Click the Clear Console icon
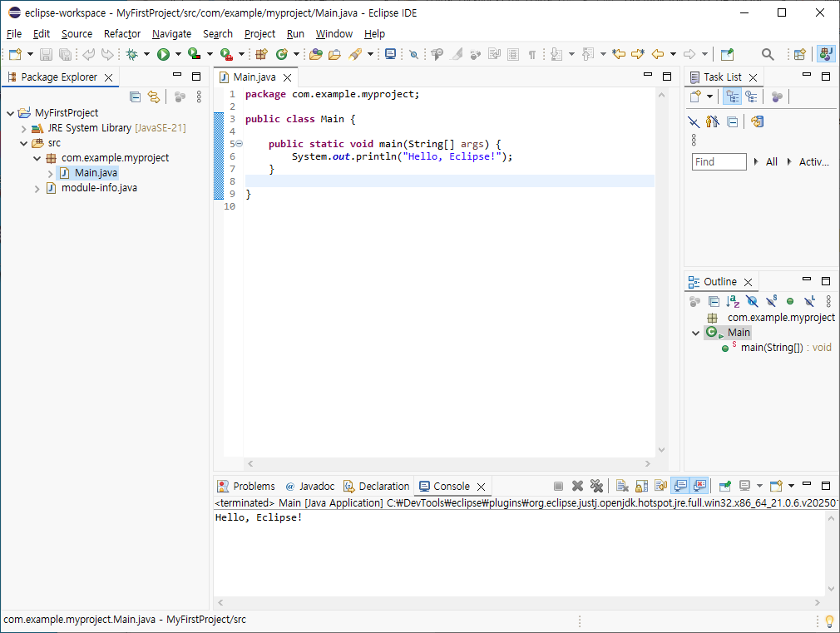This screenshot has height=633, width=840. tap(622, 486)
